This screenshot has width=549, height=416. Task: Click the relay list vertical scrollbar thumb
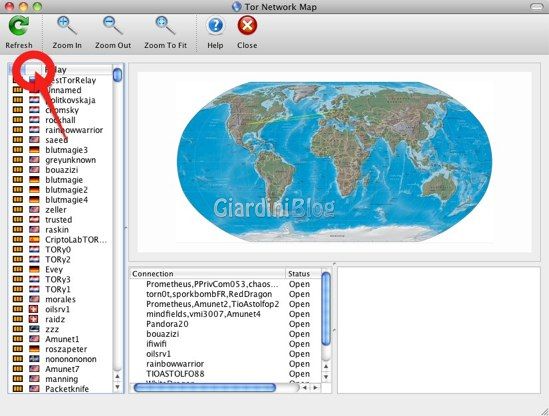118,75
